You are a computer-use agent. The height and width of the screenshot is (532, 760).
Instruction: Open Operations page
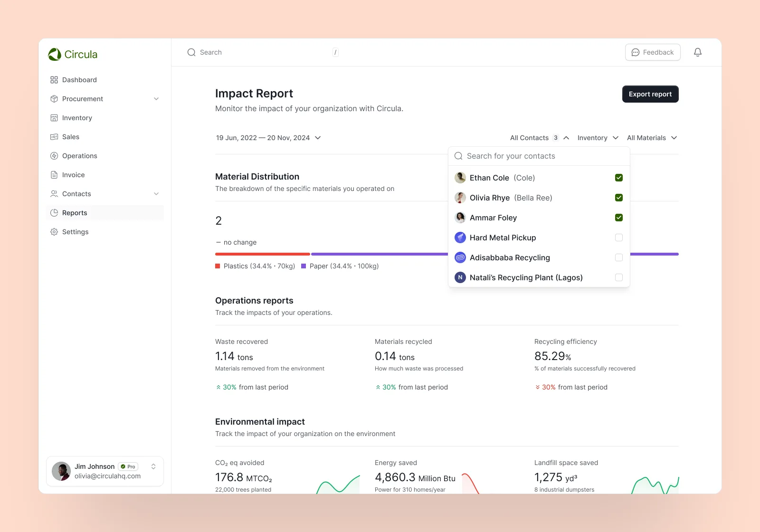tap(105, 156)
